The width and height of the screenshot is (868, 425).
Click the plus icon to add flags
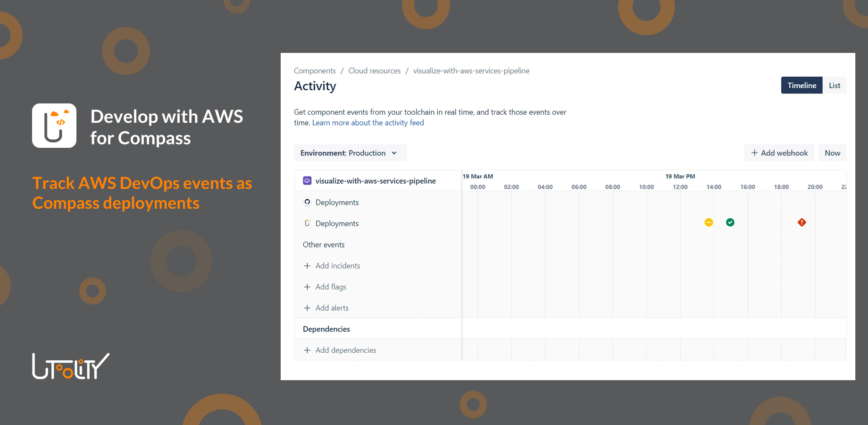click(x=307, y=287)
